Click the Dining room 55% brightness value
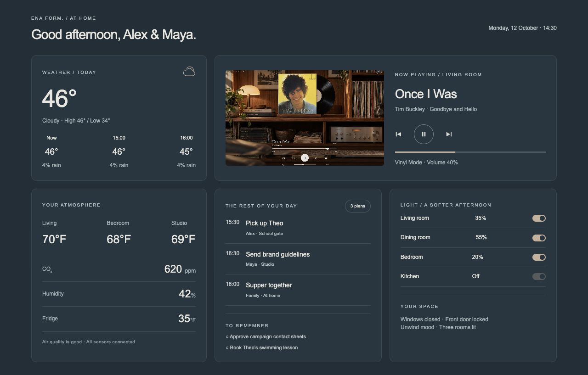The image size is (588, 375). pos(481,238)
